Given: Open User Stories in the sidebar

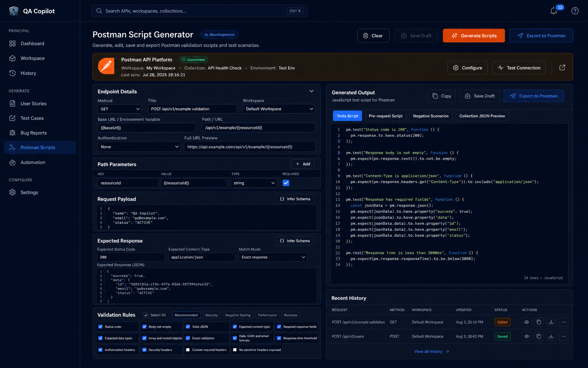Looking at the screenshot, I should point(40,103).
